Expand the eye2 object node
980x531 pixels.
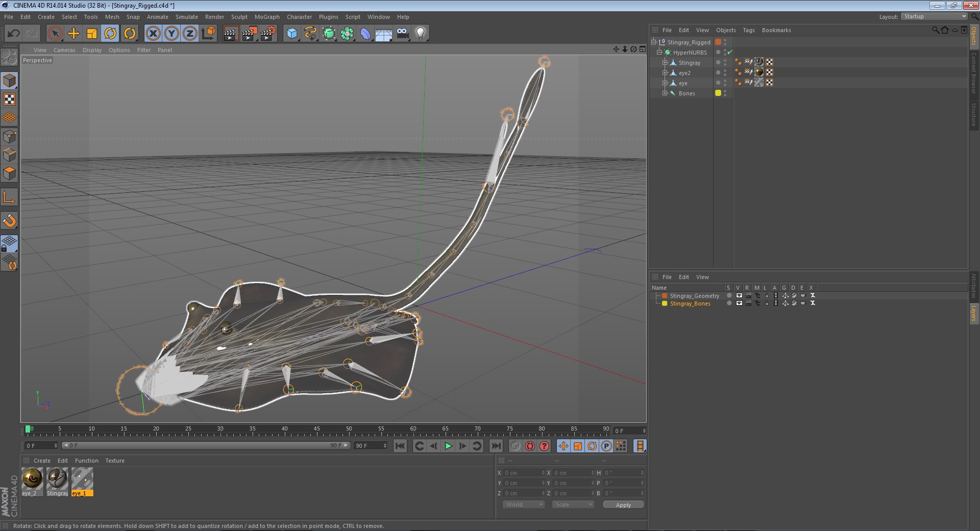tap(665, 72)
